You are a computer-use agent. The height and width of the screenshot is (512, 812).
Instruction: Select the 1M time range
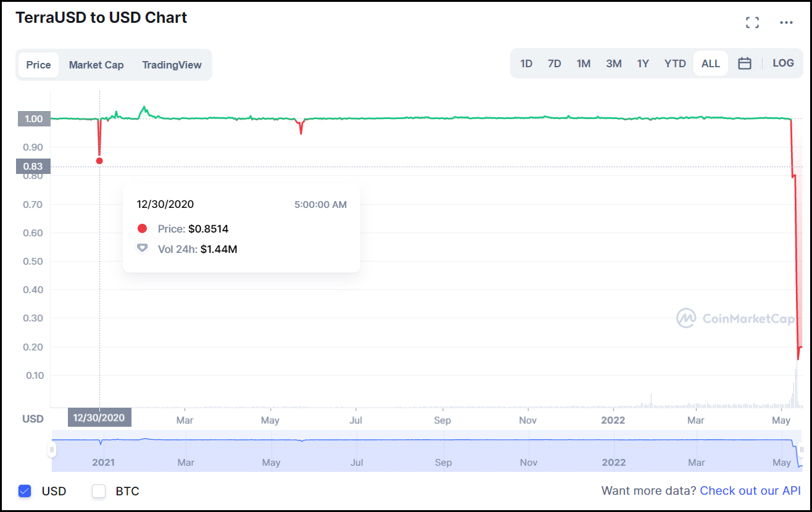pos(584,64)
